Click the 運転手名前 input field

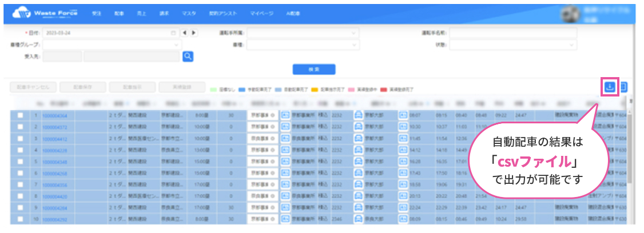click(513, 33)
